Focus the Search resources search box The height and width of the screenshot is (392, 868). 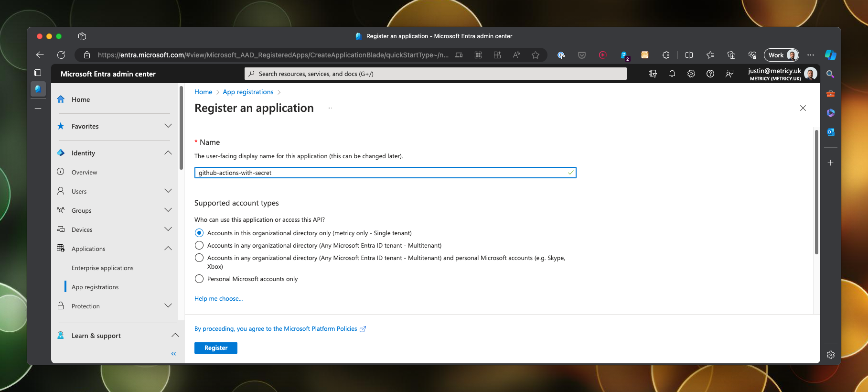click(x=436, y=74)
